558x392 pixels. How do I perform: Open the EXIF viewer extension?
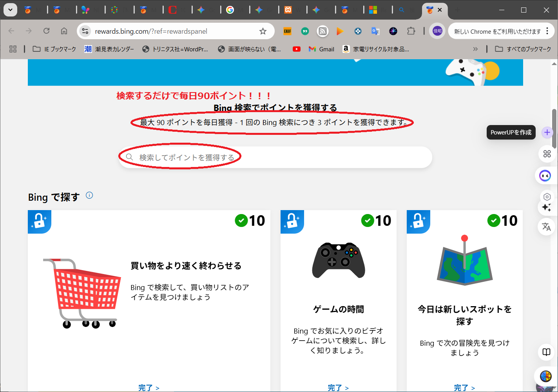coord(288,31)
